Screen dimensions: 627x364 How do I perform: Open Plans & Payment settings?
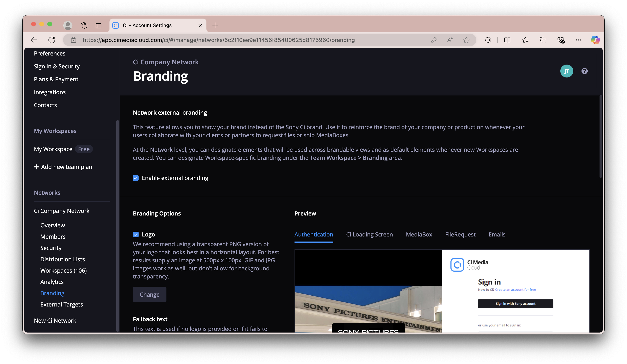click(56, 79)
